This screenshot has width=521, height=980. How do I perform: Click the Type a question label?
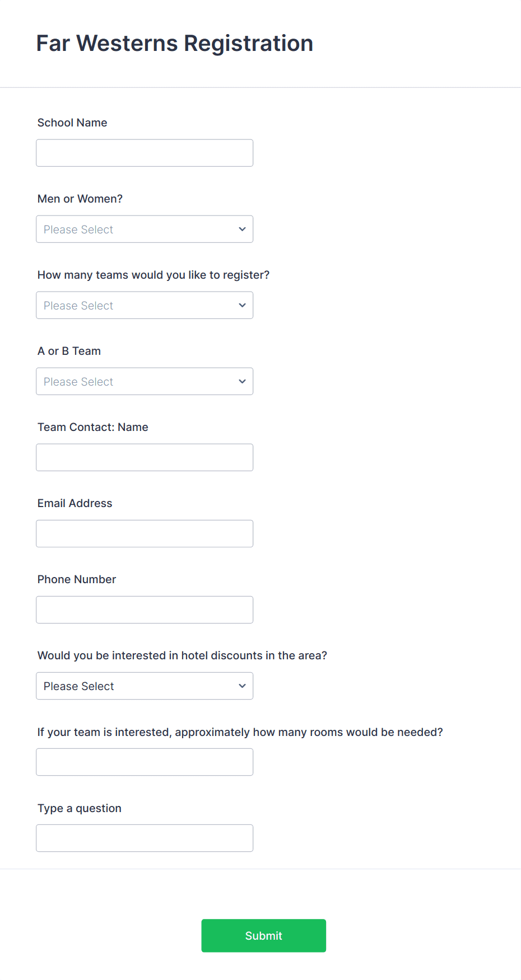(x=80, y=808)
